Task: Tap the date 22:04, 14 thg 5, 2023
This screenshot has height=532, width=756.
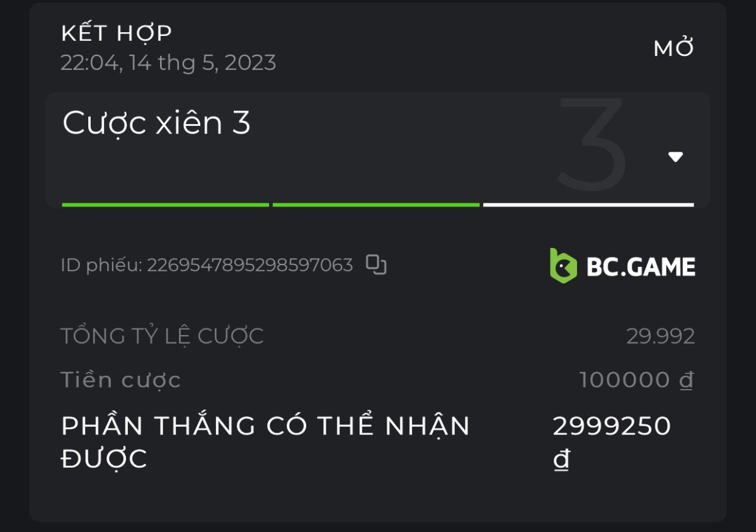Action: pyautogui.click(x=168, y=63)
